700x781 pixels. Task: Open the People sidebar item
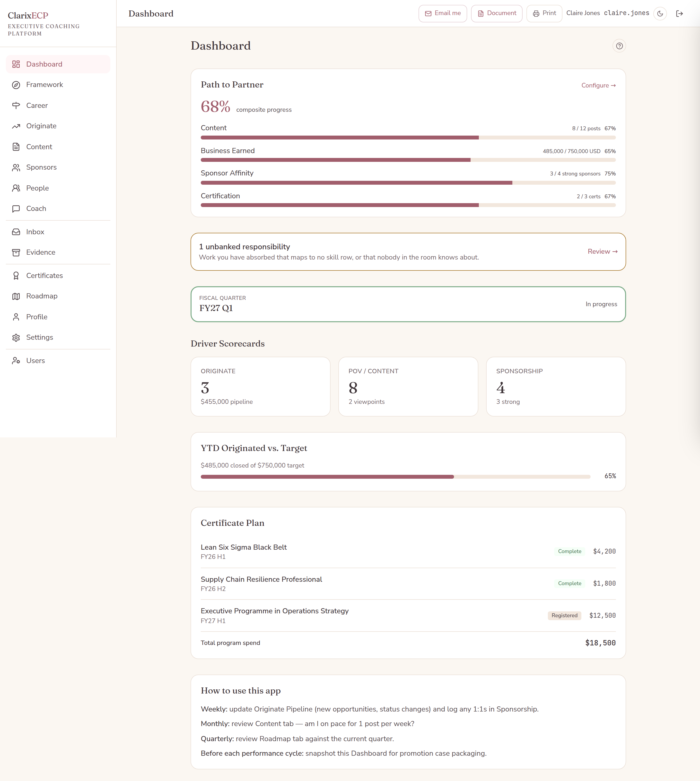(58, 188)
